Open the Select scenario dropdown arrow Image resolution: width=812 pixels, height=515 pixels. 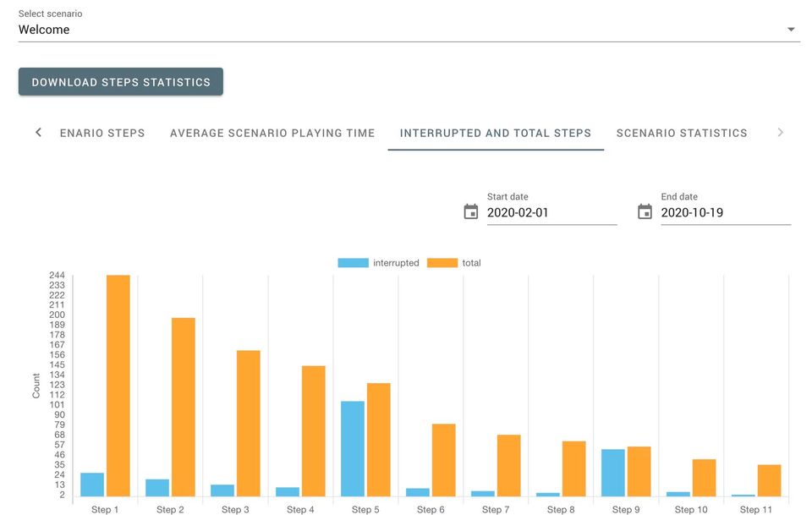pos(791,30)
